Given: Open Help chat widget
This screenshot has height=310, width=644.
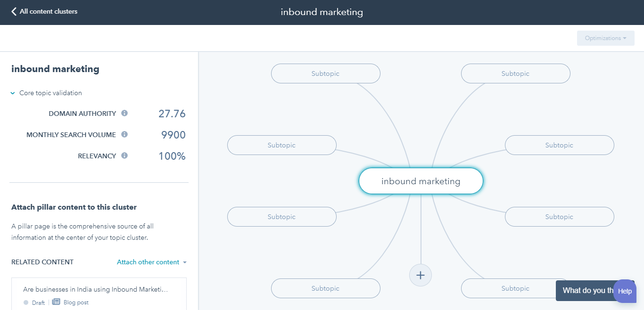Looking at the screenshot, I should (x=625, y=291).
